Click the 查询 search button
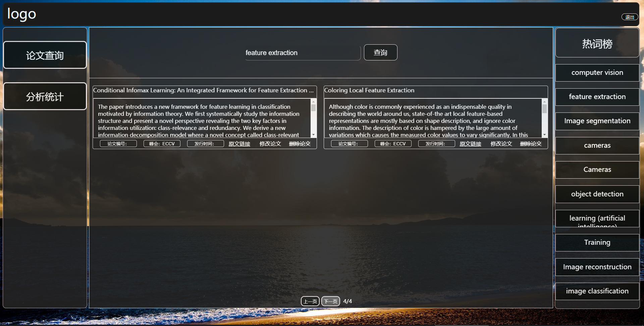Screen dimensions: 644x326 [380, 52]
